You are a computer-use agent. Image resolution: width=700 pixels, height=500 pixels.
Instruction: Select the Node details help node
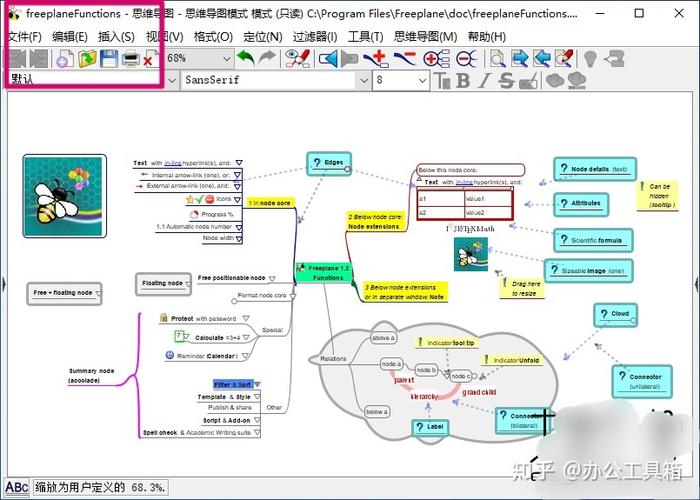click(x=595, y=169)
